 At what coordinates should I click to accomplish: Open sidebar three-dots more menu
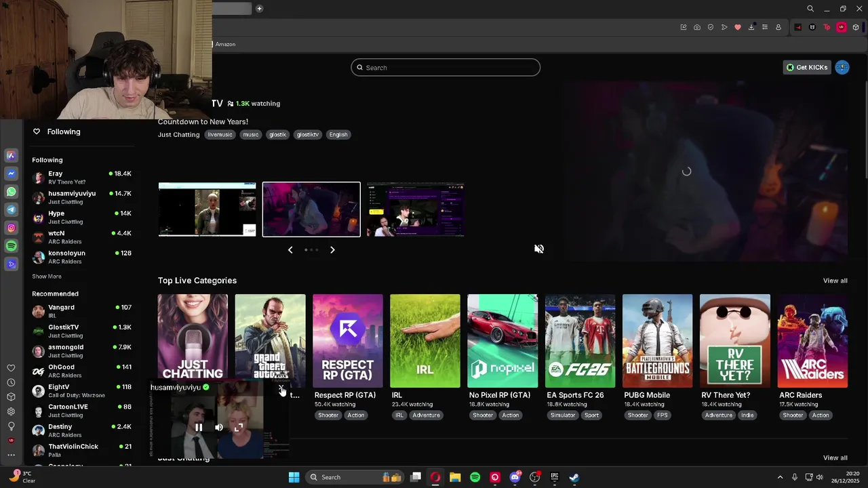[x=11, y=455]
